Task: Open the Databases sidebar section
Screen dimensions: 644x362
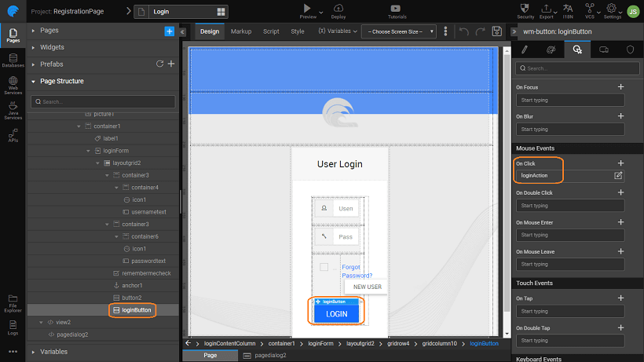Action: [13, 60]
